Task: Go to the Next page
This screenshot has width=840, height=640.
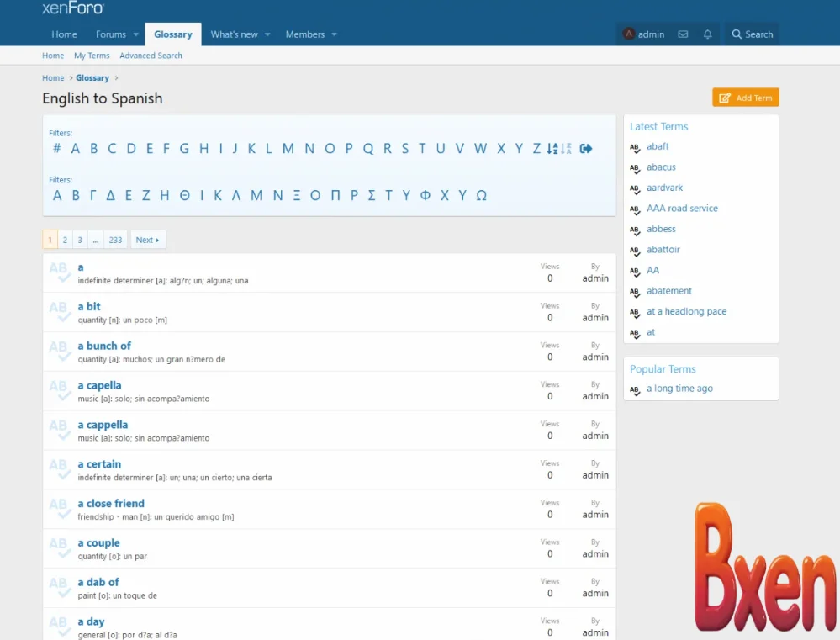Action: tap(147, 240)
